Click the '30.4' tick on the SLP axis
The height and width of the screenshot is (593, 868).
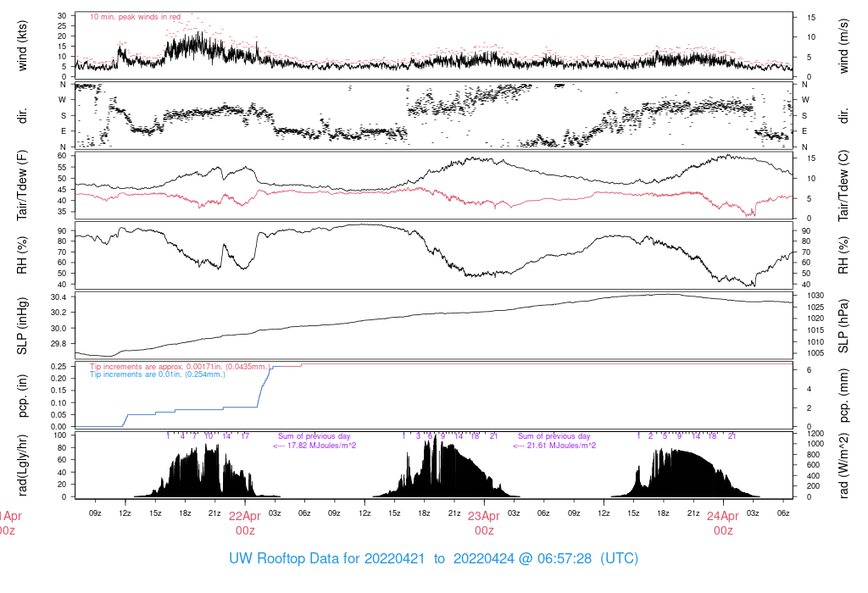point(58,297)
